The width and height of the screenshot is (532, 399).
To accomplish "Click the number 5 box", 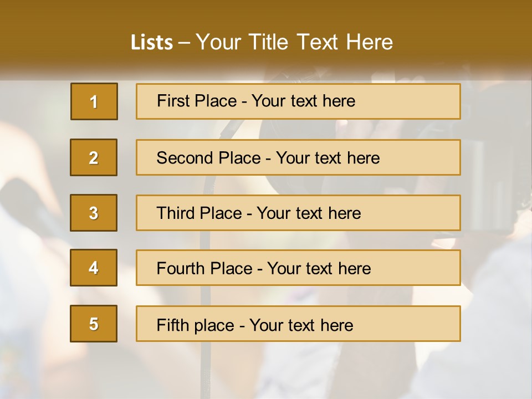I will coord(94,324).
